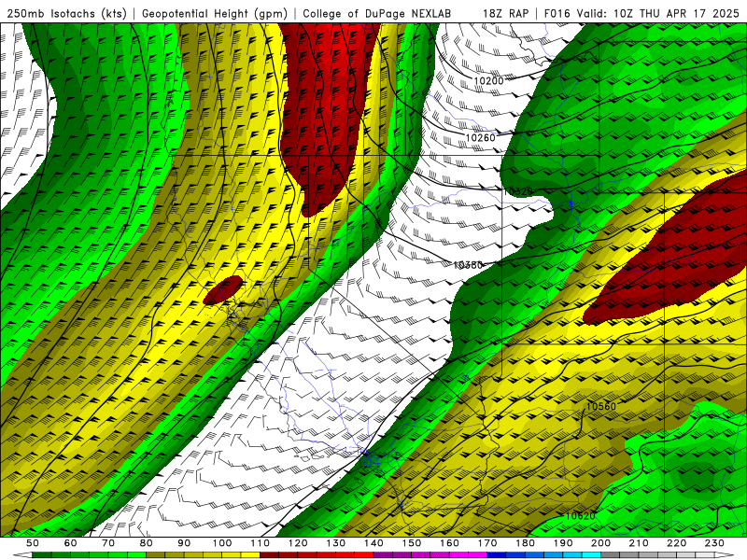Click the 50 value on the color scale

point(33,543)
